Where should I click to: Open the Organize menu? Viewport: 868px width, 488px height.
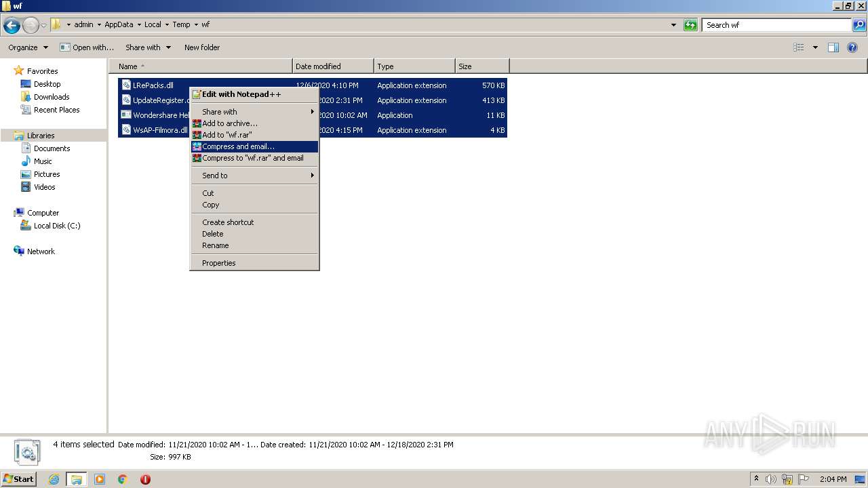28,47
